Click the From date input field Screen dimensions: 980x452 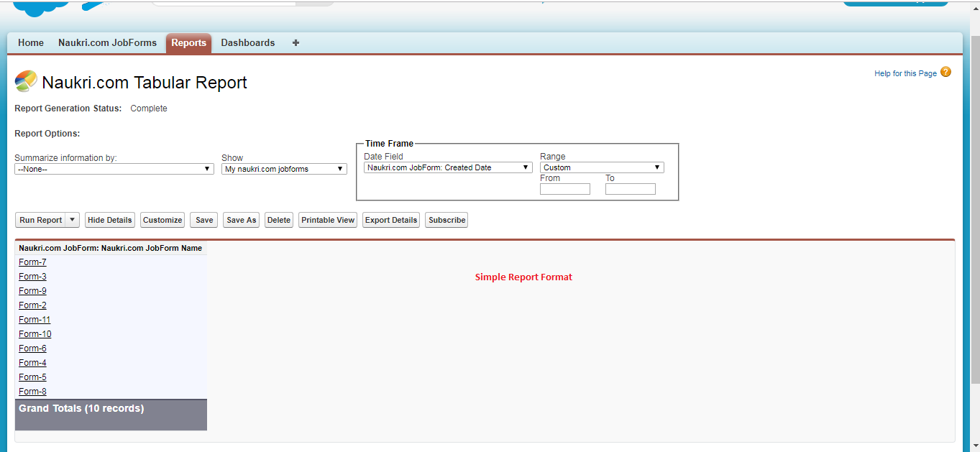(x=564, y=188)
